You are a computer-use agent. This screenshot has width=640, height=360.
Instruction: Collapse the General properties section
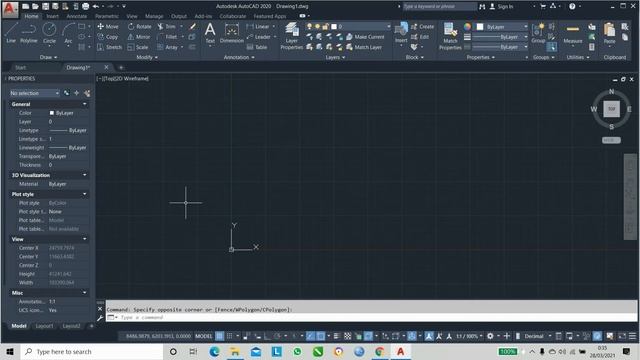pyautogui.click(x=84, y=104)
